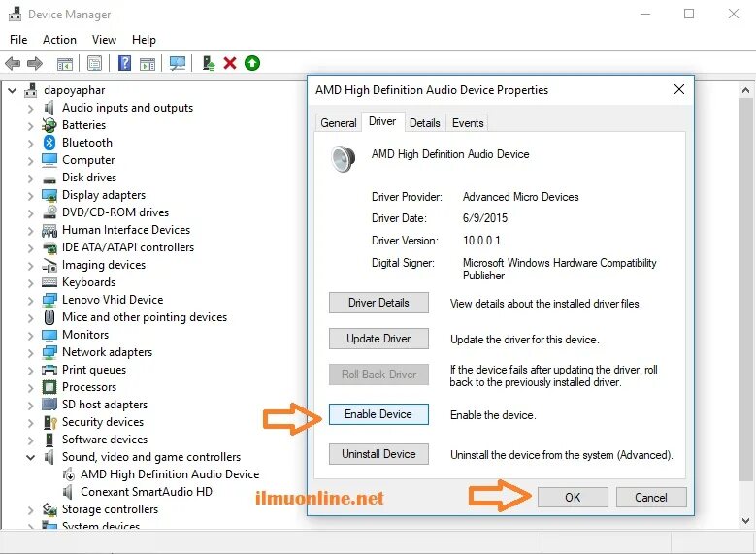Open the Help menu
Image resolution: width=756 pixels, height=554 pixels.
point(144,40)
